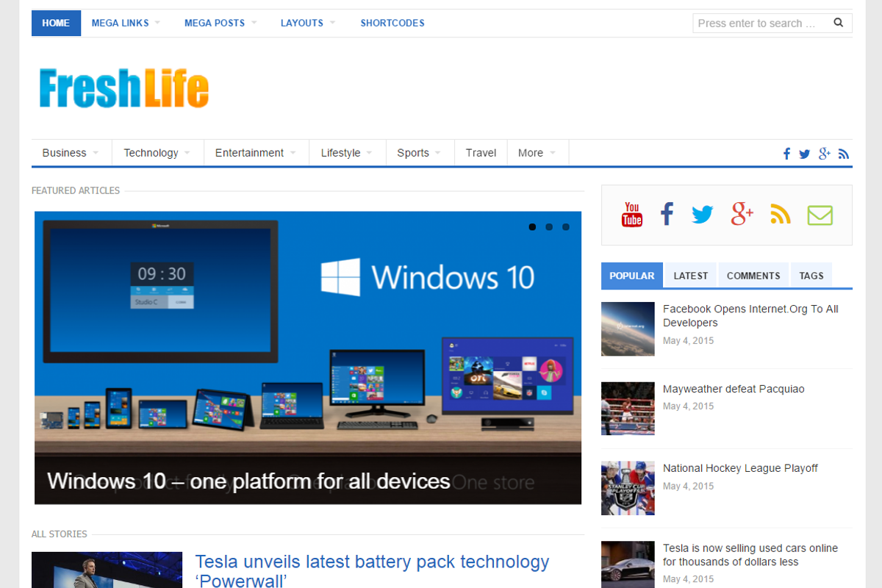Open Twitter icon in category navigation bar
Viewport: 882px width, 588px height.
click(805, 154)
